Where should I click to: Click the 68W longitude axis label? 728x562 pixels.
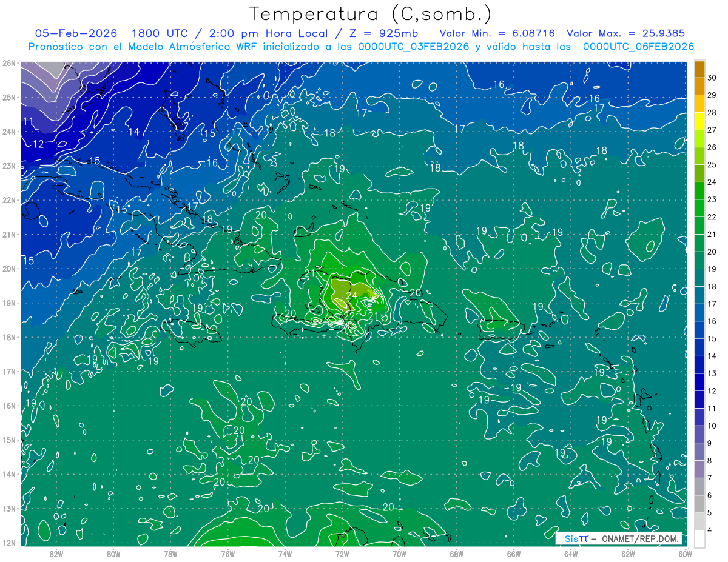[456, 554]
